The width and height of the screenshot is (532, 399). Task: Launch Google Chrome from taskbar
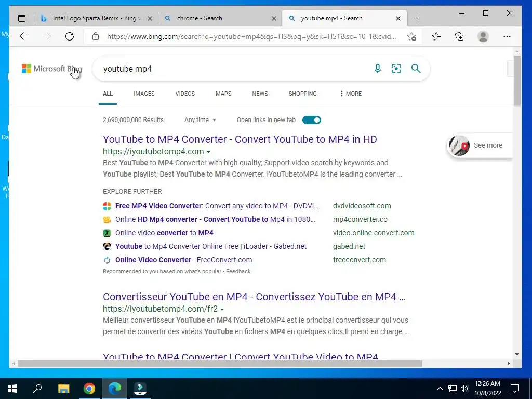click(x=89, y=389)
